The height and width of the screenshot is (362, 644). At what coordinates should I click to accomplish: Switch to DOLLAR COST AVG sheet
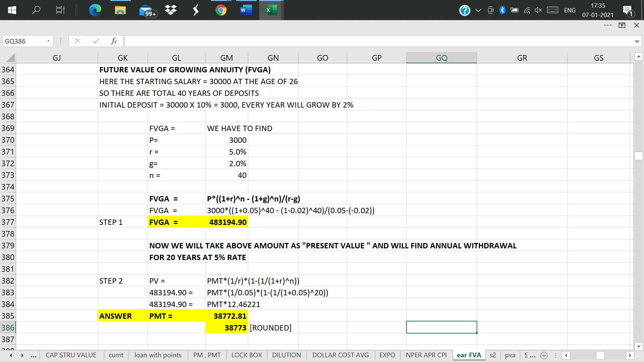click(340, 355)
